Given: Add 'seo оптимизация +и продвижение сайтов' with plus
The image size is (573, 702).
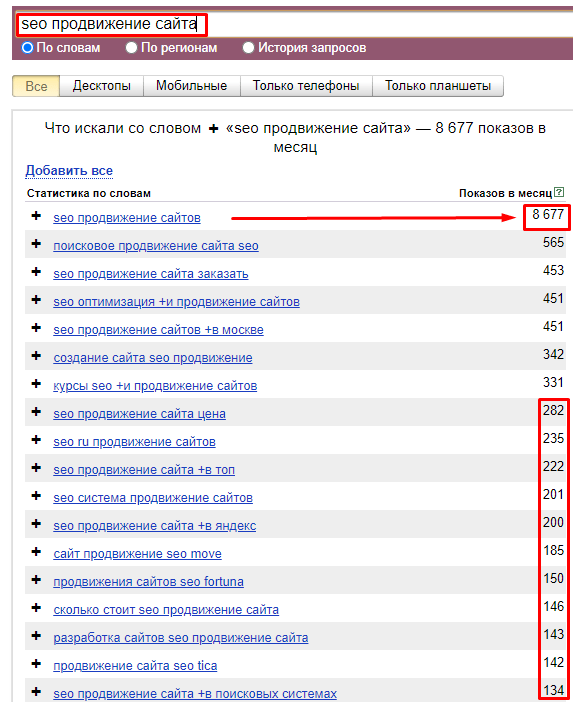Looking at the screenshot, I should pos(36,300).
